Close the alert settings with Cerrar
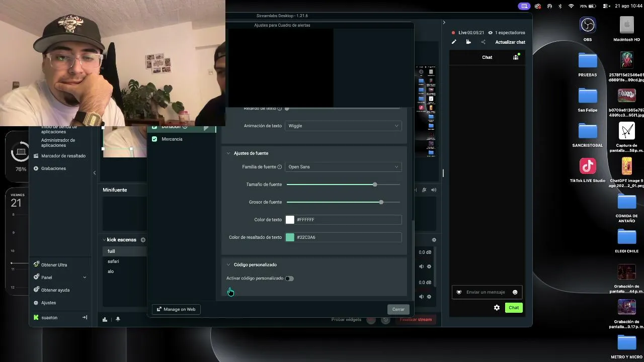Screen dimensions: 644x362 click(398, 309)
